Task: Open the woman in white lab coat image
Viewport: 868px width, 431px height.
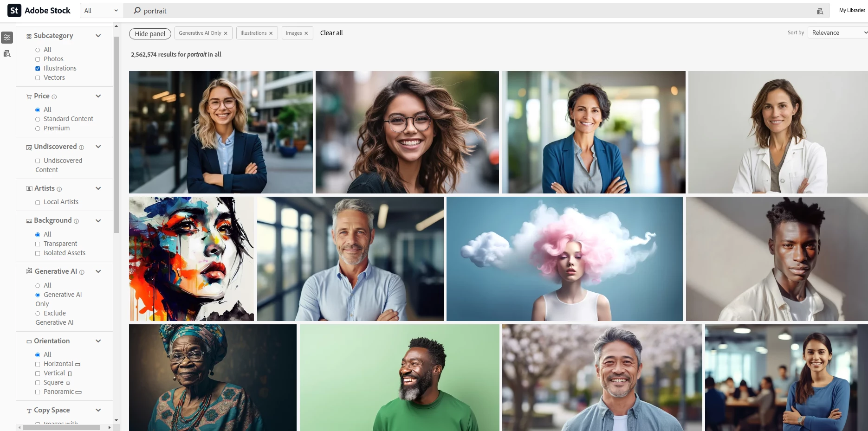Action: (778, 132)
